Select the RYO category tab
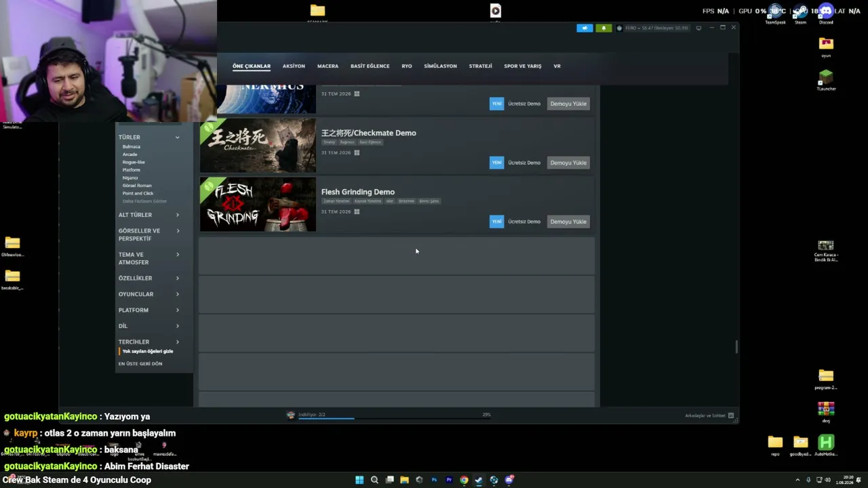 pyautogui.click(x=407, y=66)
